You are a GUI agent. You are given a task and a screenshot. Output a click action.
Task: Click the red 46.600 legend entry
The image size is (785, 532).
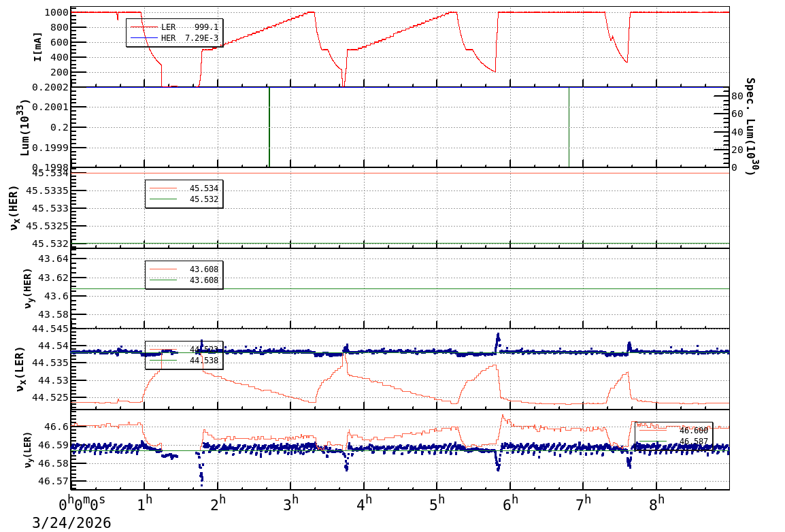(x=674, y=431)
